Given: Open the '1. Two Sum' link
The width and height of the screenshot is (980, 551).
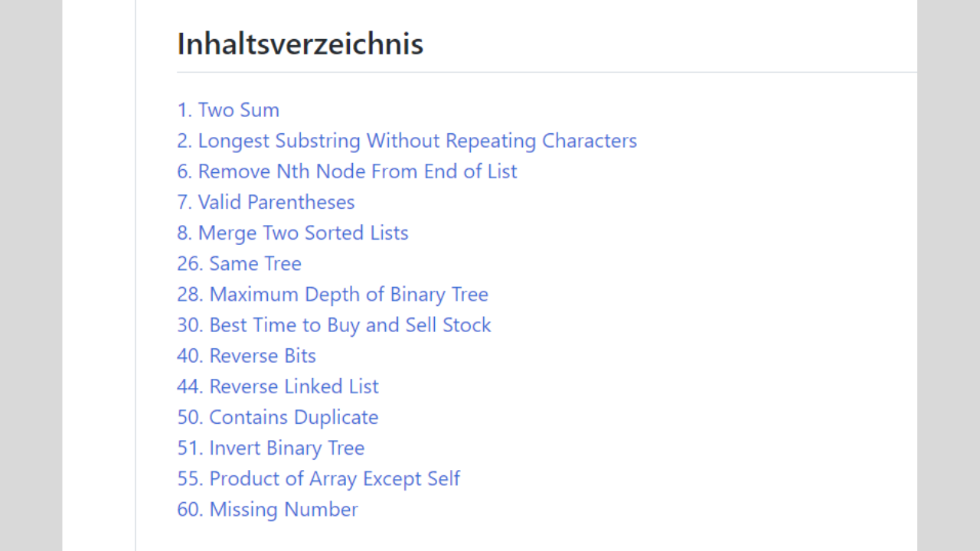Looking at the screenshot, I should 228,110.
